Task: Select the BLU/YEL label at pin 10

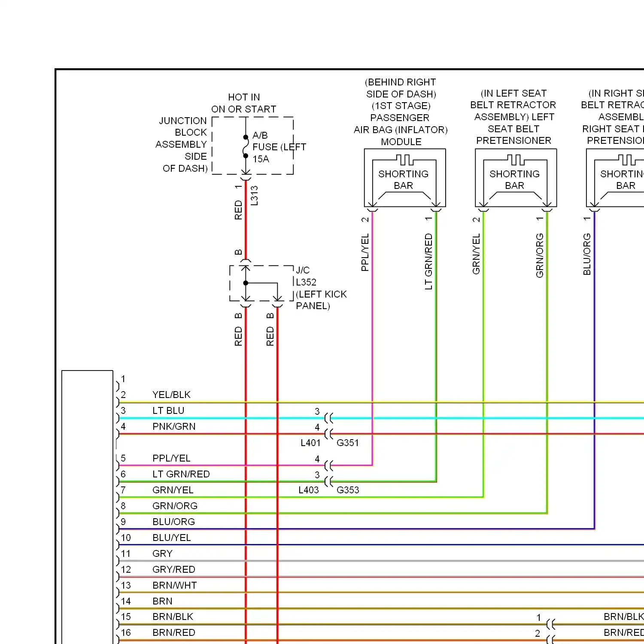Action: (172, 538)
